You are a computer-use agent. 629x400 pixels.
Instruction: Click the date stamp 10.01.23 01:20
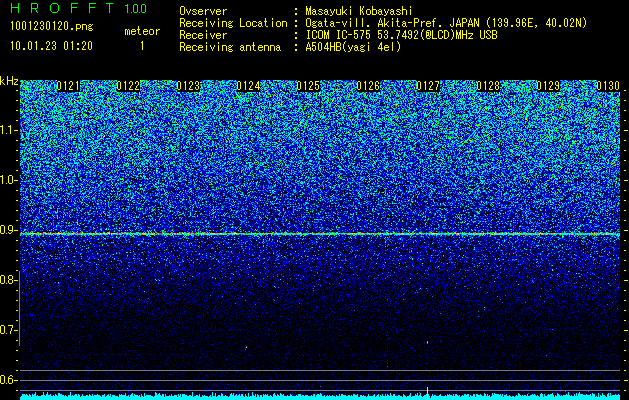(51, 46)
